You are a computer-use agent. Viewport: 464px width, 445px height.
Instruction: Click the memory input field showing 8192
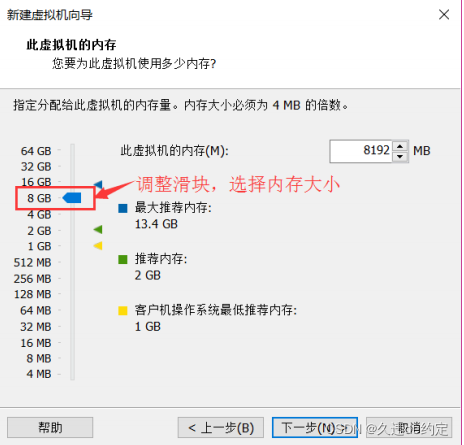point(361,151)
